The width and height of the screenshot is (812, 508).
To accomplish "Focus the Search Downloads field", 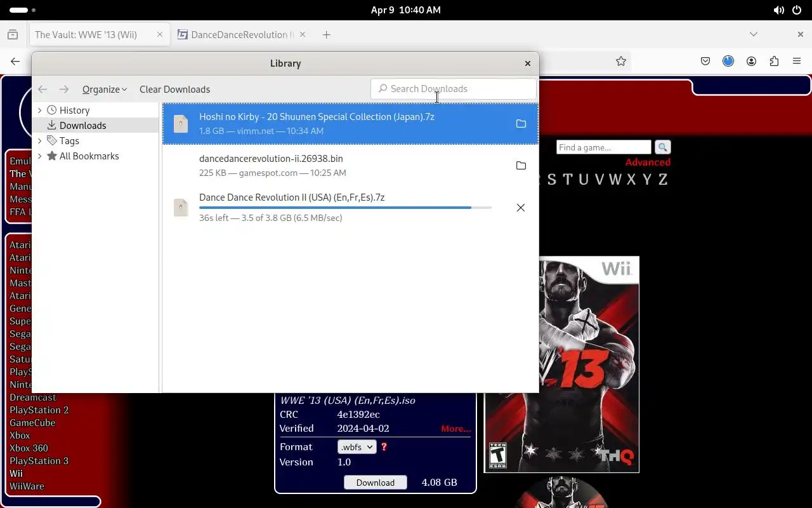I will click(x=453, y=89).
